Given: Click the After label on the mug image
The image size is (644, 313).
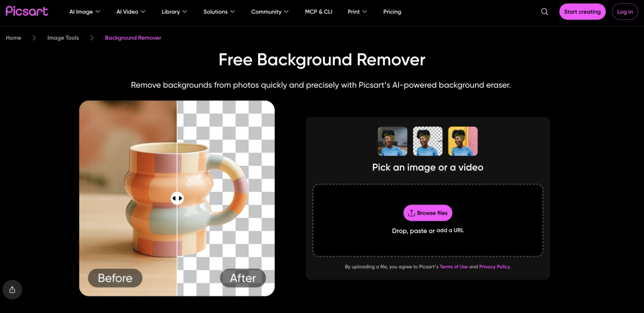Looking at the screenshot, I should pos(243,278).
